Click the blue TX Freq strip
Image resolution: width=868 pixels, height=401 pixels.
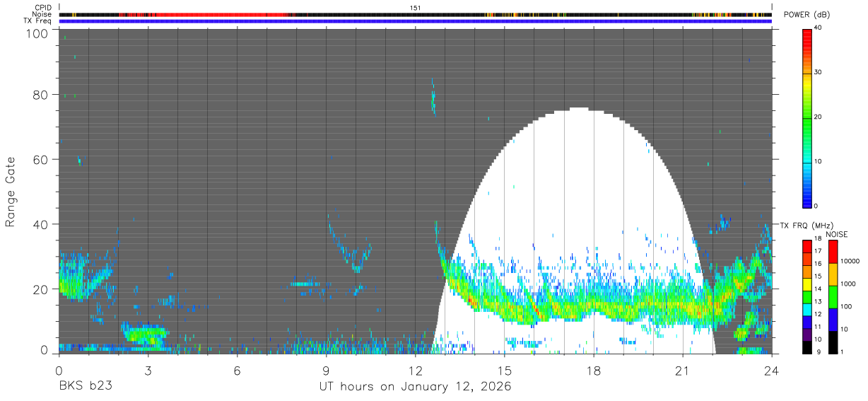tap(416, 21)
